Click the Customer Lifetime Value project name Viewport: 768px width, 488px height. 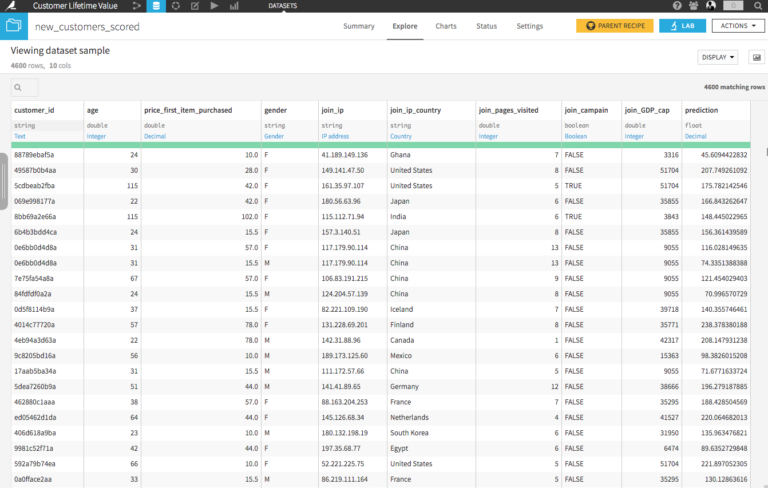coord(75,6)
